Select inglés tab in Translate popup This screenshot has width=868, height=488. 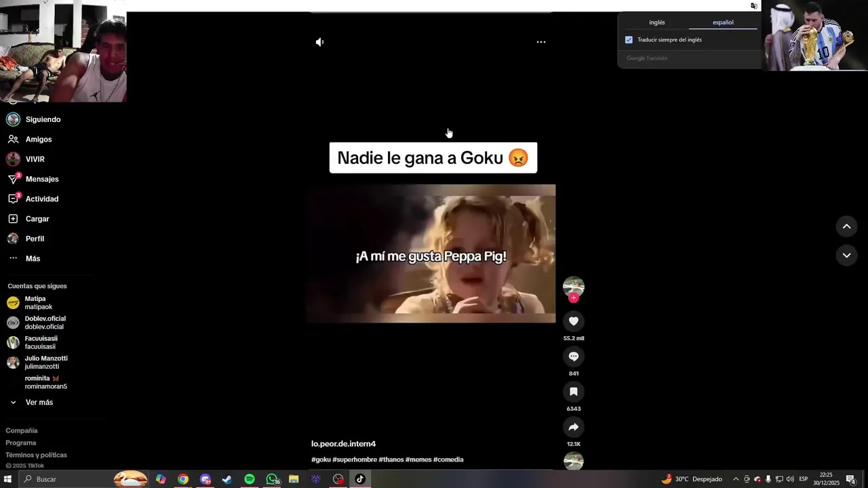pos(657,22)
